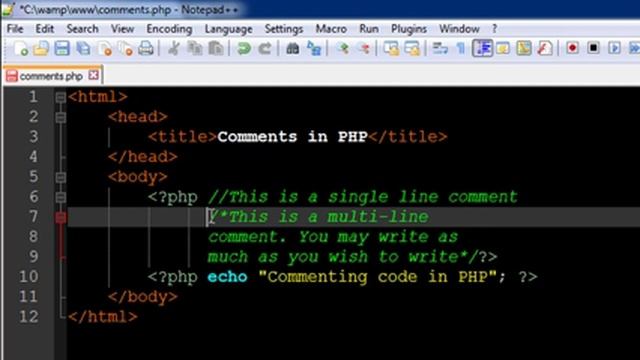Open the Macro menu

[x=331, y=29]
